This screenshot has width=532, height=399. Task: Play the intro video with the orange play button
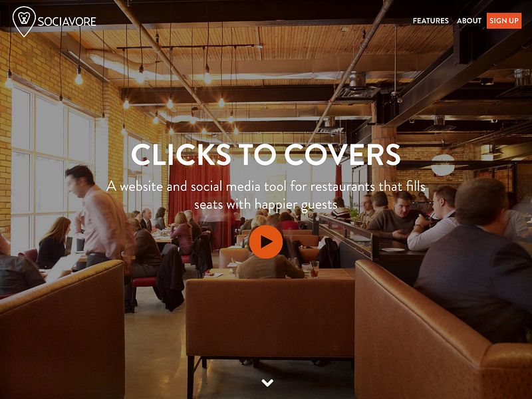coord(266,242)
